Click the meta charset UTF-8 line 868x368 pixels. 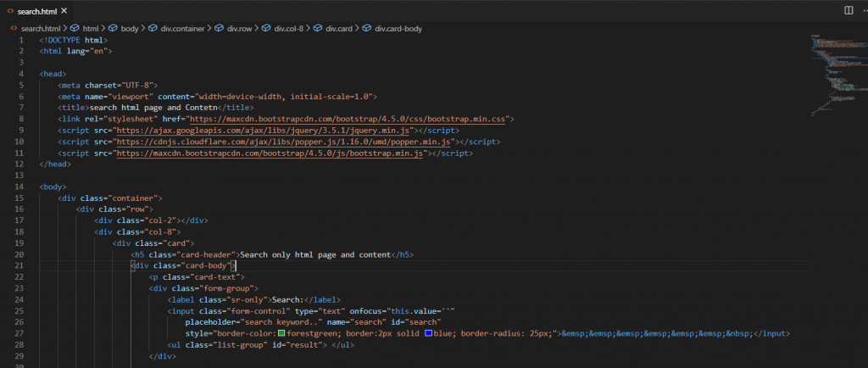[x=108, y=86]
